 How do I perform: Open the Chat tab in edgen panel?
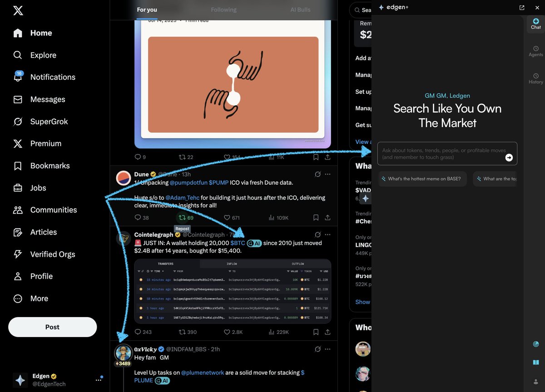point(536,24)
